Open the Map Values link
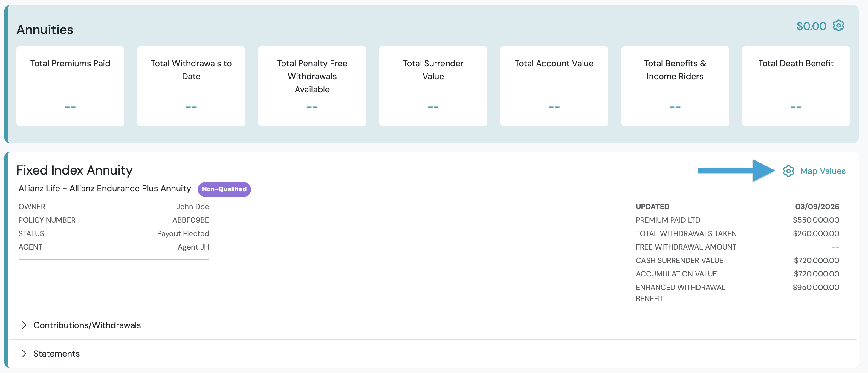 (823, 171)
